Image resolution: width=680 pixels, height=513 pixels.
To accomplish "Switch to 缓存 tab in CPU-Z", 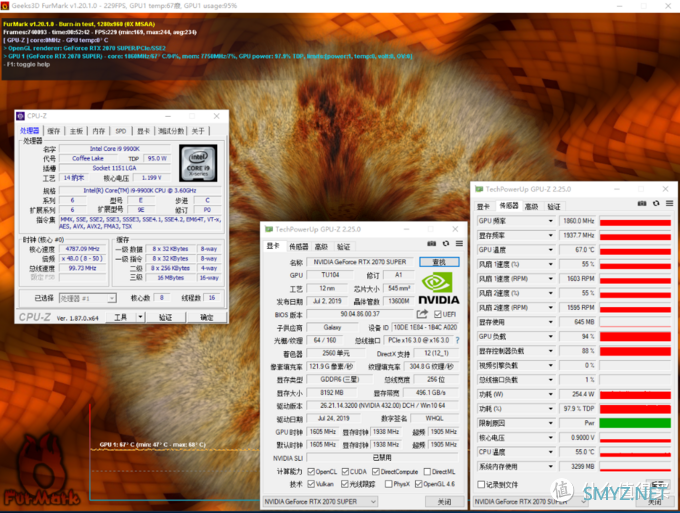I will click(54, 131).
